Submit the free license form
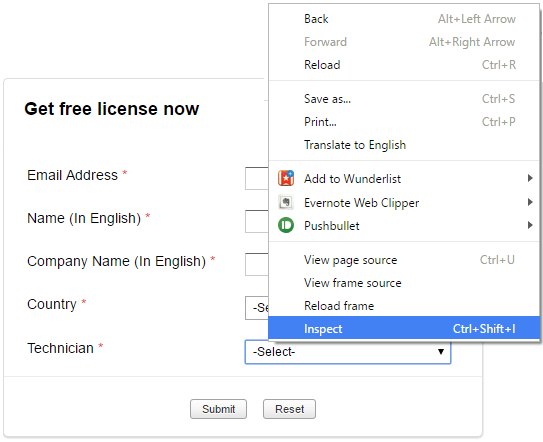 point(219,409)
